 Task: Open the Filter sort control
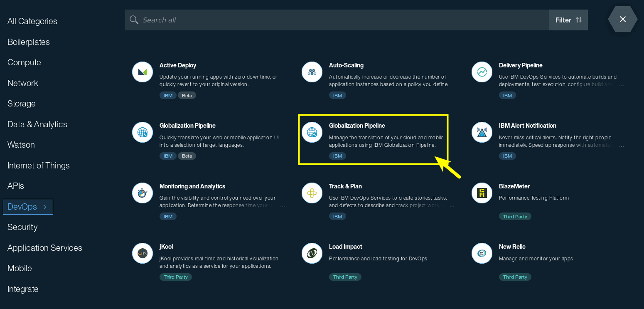[x=568, y=20]
